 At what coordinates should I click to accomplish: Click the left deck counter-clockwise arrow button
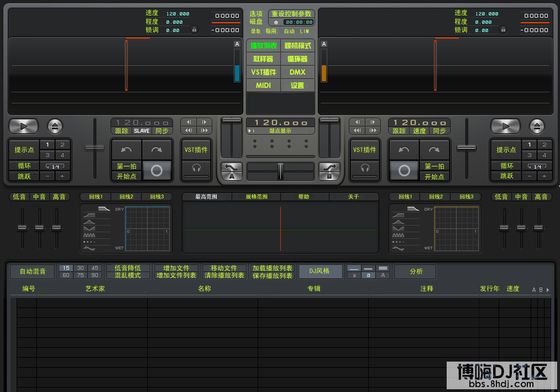click(126, 150)
